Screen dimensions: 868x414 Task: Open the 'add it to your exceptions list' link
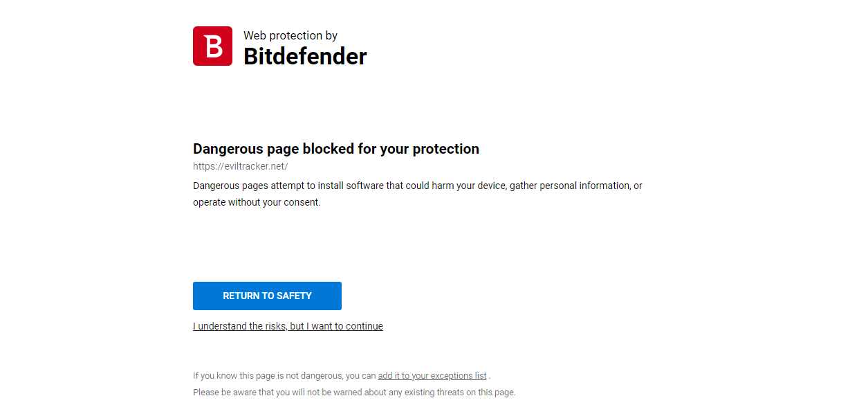point(432,376)
